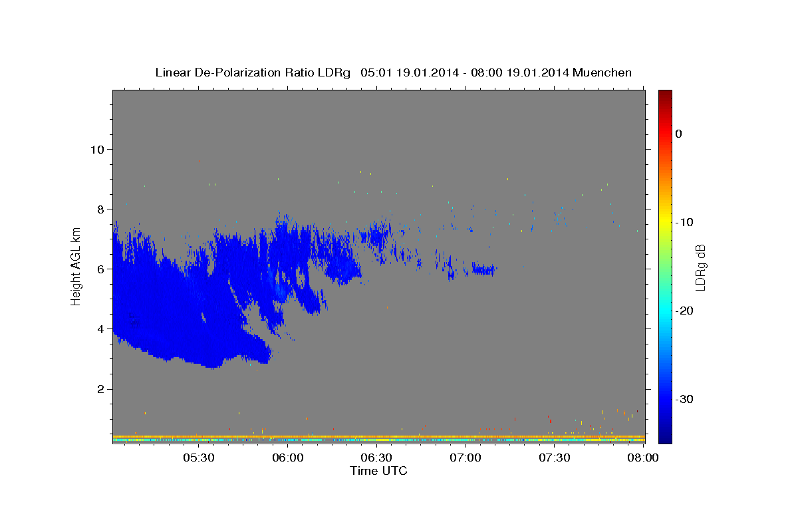The height and width of the screenshot is (532, 798).
Task: Click the colorbar value '-20'
Action: pyautogui.click(x=684, y=311)
